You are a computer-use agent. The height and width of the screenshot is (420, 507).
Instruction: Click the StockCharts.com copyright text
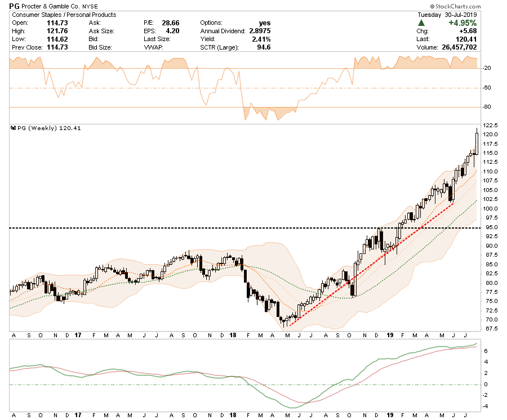pyautogui.click(x=455, y=6)
